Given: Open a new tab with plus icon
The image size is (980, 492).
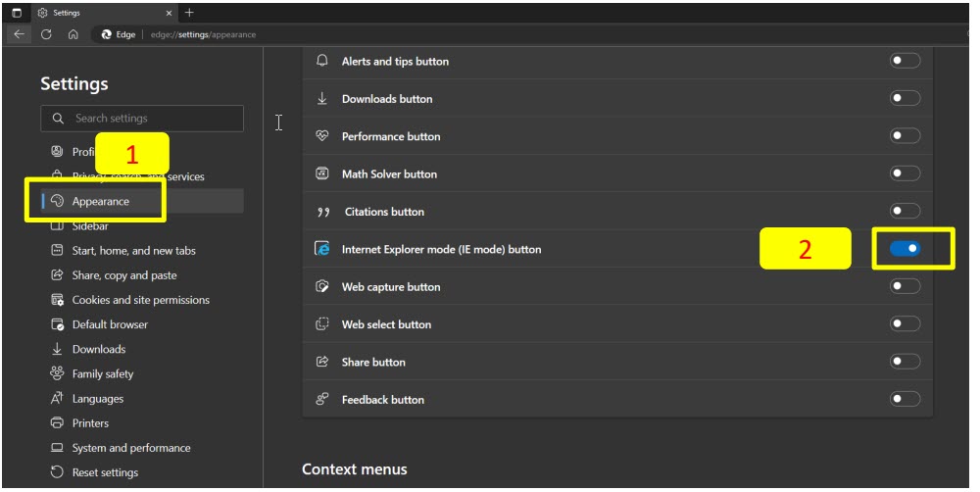Looking at the screenshot, I should (x=189, y=13).
